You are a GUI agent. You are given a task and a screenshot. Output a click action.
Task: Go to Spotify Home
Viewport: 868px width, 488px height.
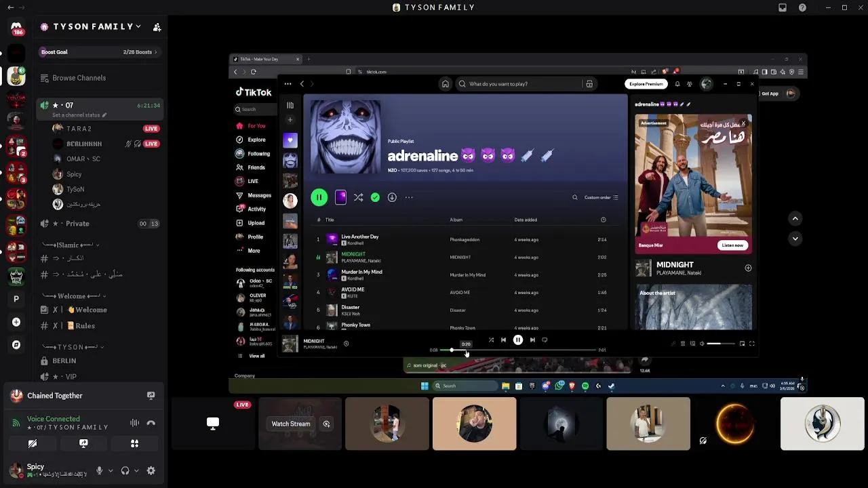click(x=445, y=84)
